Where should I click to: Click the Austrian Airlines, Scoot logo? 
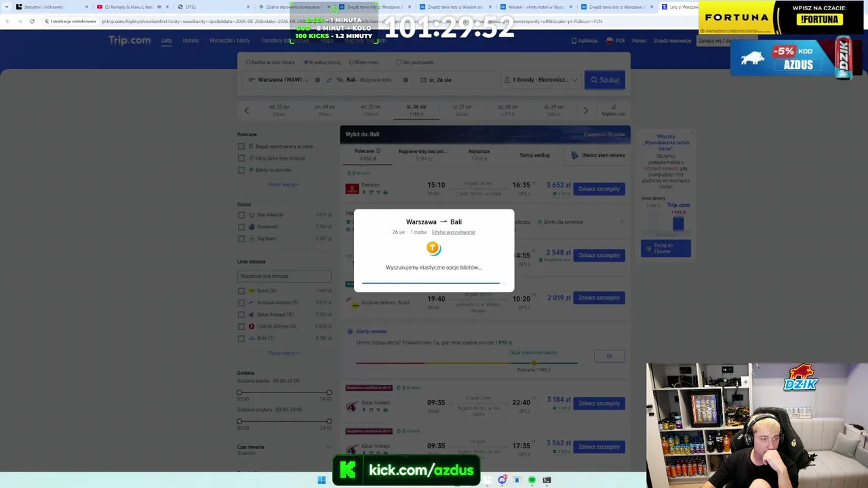click(352, 303)
